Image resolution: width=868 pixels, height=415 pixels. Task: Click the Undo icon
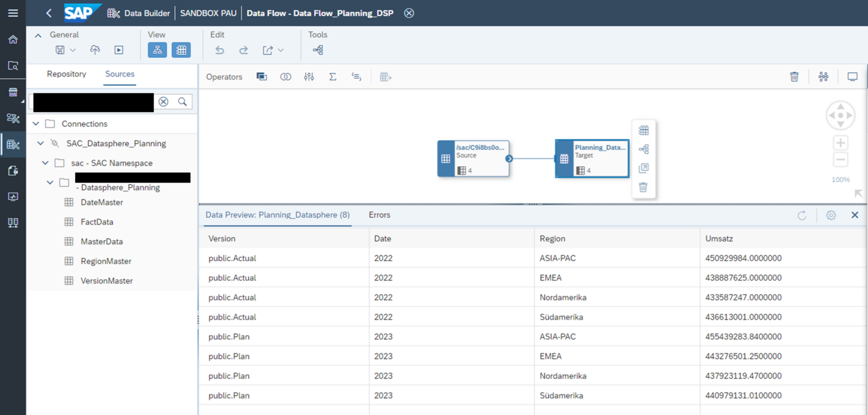220,50
